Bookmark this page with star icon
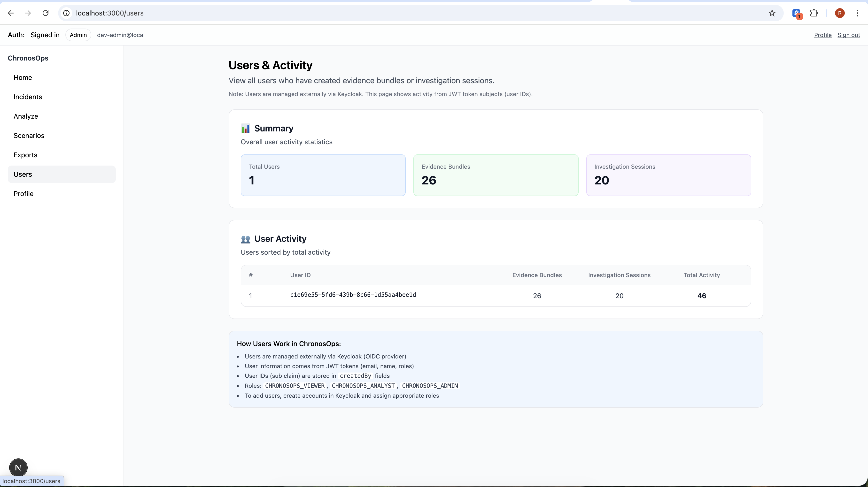The height and width of the screenshot is (487, 868). coord(772,13)
